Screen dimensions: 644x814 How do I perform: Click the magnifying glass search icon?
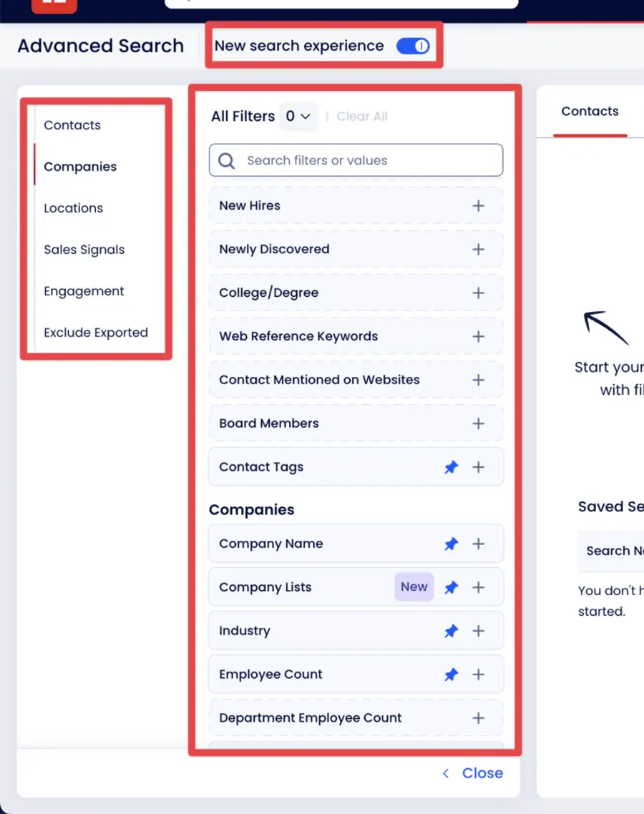coord(226,161)
